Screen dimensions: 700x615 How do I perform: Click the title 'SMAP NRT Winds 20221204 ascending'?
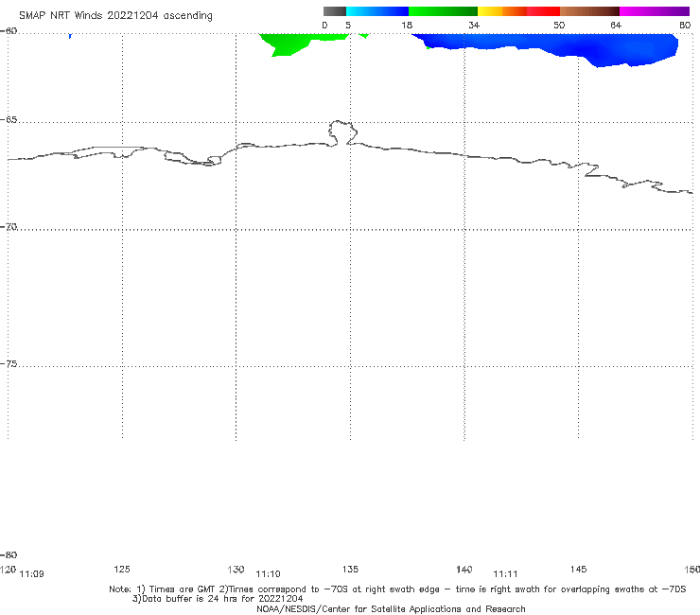pyautogui.click(x=115, y=16)
